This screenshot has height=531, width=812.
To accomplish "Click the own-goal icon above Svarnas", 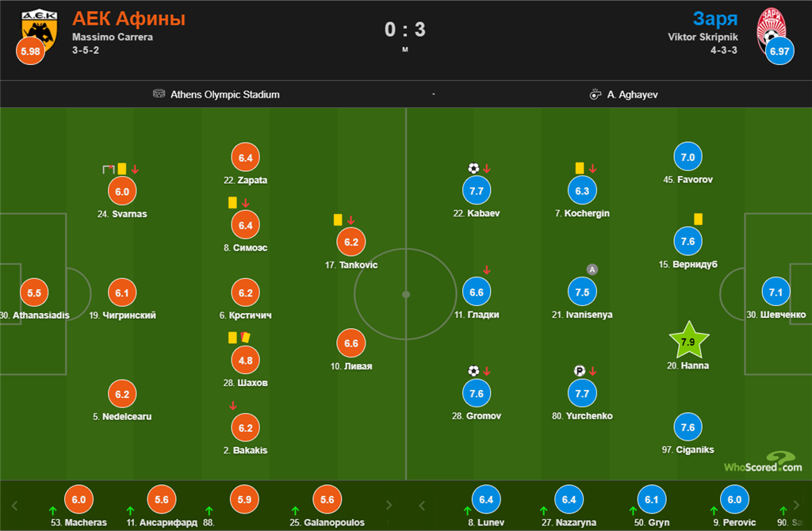I will (x=108, y=169).
